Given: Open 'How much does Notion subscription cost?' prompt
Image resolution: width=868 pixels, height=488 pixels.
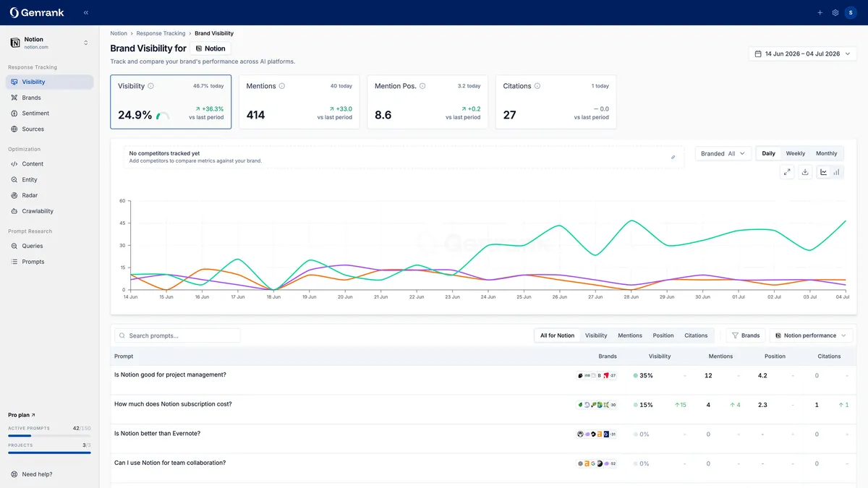Looking at the screenshot, I should (x=173, y=404).
